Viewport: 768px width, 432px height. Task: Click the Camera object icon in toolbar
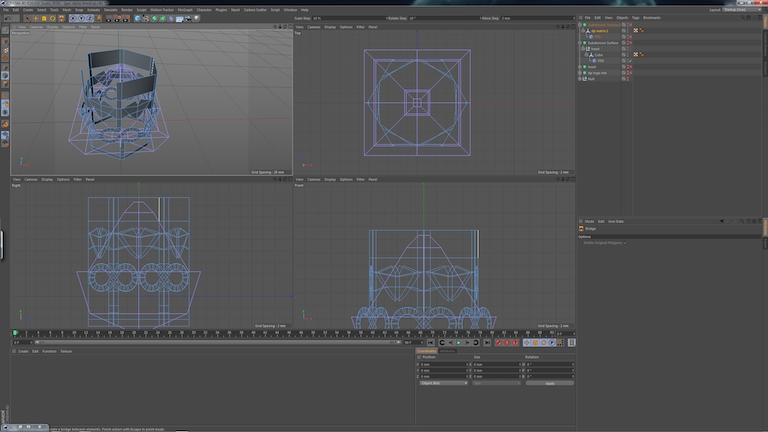pyautogui.click(x=188, y=19)
